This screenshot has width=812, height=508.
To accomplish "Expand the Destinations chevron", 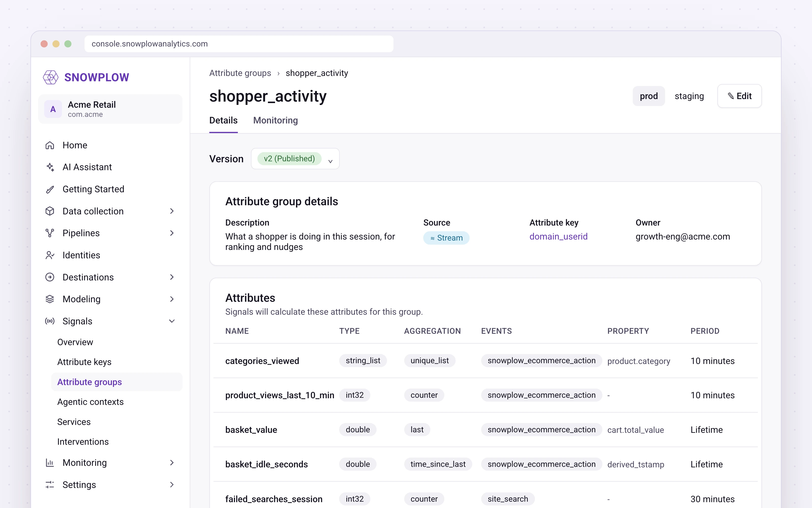I will pos(172,277).
